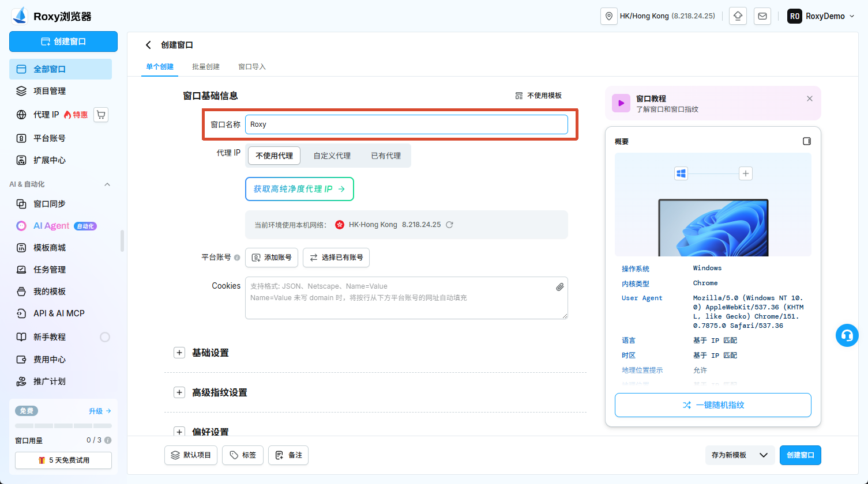Click the blue 创建窗口 button at bottom right
The image size is (868, 484).
coord(800,455)
